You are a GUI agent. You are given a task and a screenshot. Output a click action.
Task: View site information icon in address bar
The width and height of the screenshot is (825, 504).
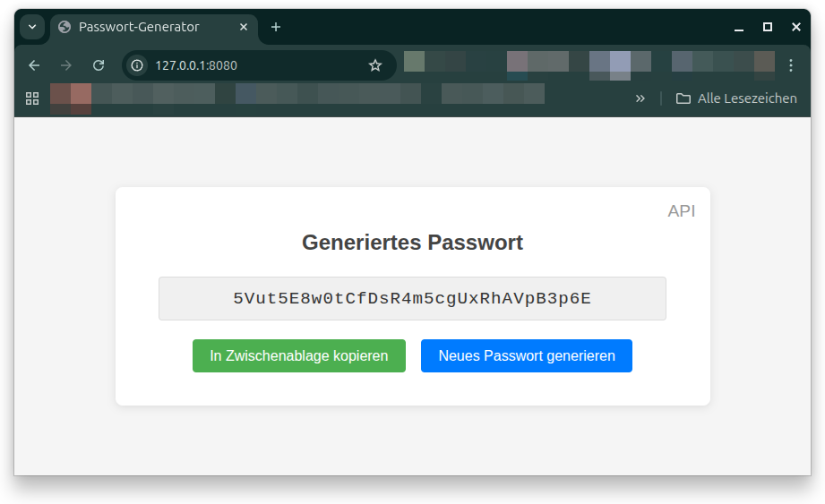(x=137, y=65)
